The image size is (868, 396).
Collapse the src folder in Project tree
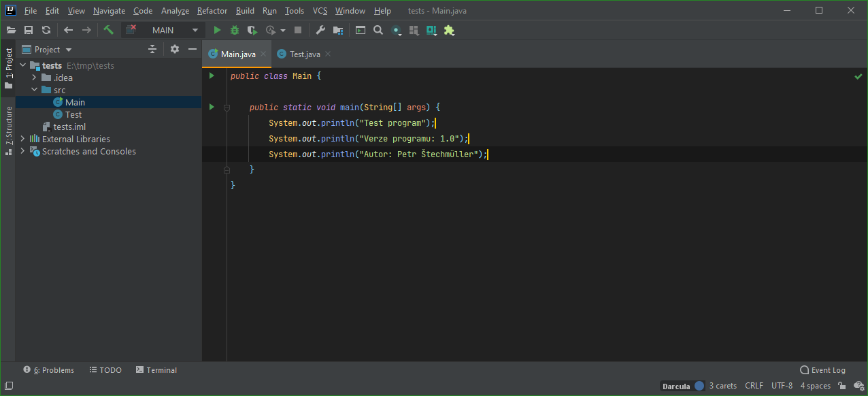[34, 89]
